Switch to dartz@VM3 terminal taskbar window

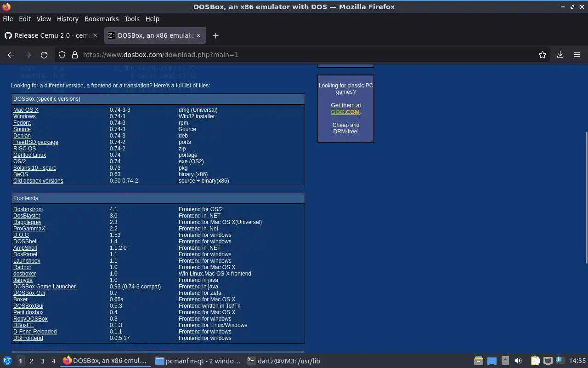(283, 361)
